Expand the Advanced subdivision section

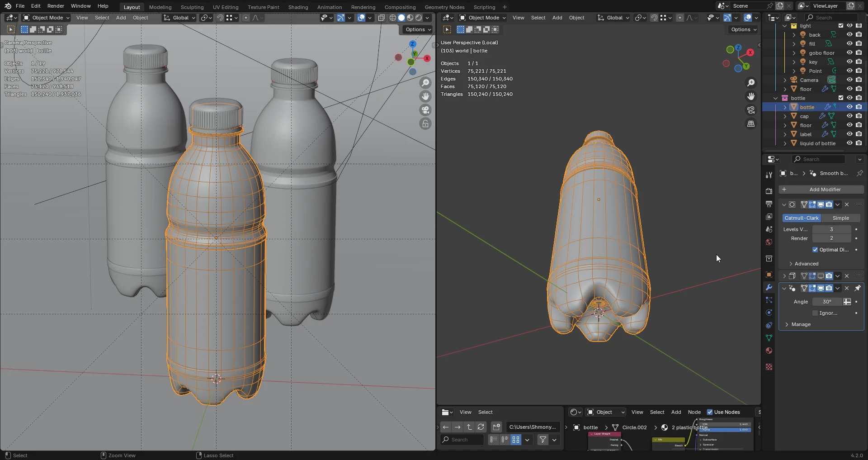click(x=806, y=264)
